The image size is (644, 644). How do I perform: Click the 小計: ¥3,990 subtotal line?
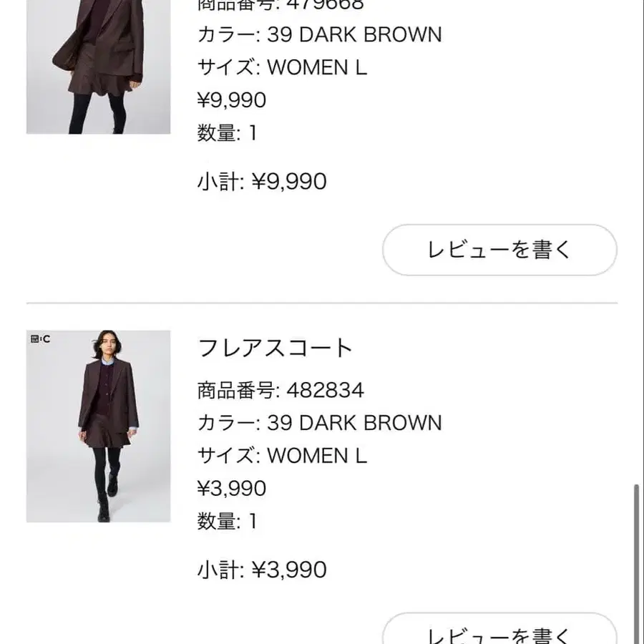pyautogui.click(x=262, y=570)
